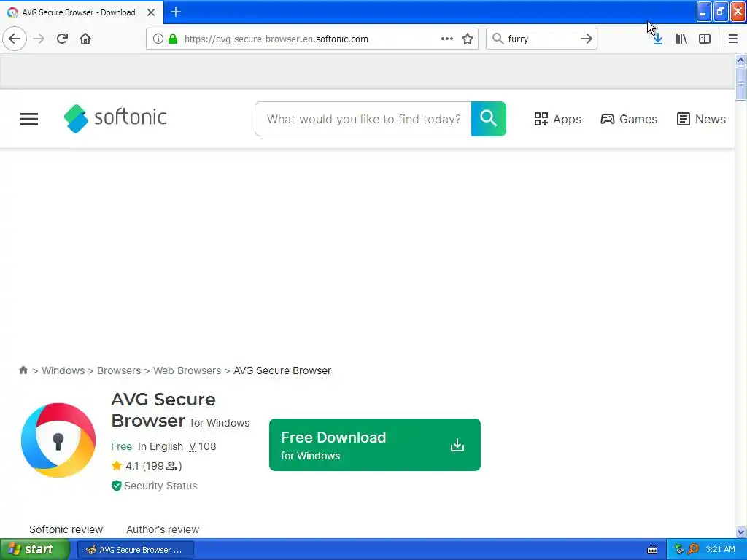This screenshot has height=560, width=747.
Task: Switch to Softonic review tab
Action: tap(66, 529)
